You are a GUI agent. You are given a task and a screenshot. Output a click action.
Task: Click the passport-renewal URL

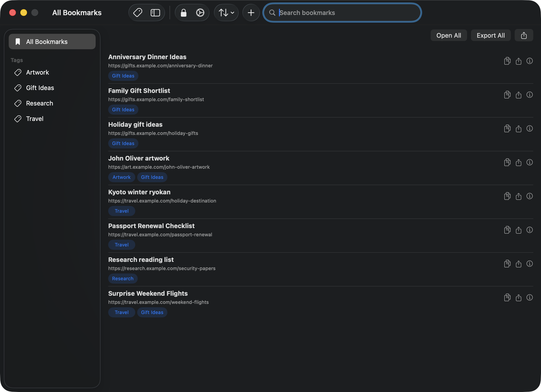(160, 235)
